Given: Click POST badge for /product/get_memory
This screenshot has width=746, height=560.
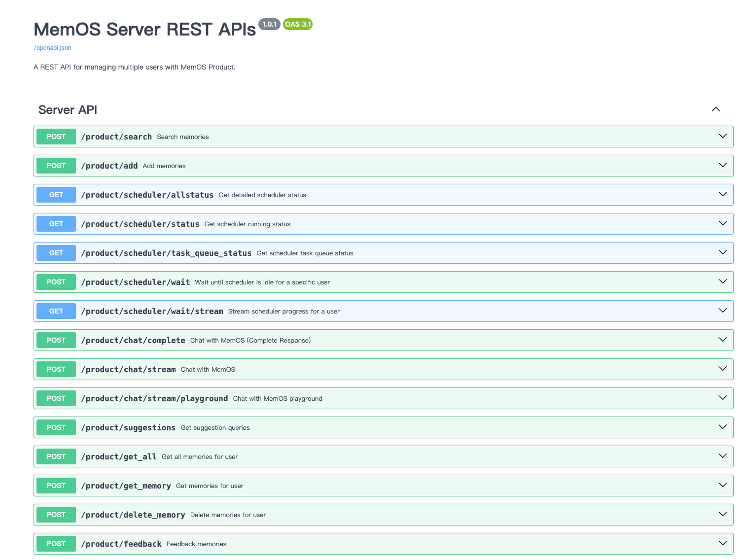Looking at the screenshot, I should (x=56, y=486).
